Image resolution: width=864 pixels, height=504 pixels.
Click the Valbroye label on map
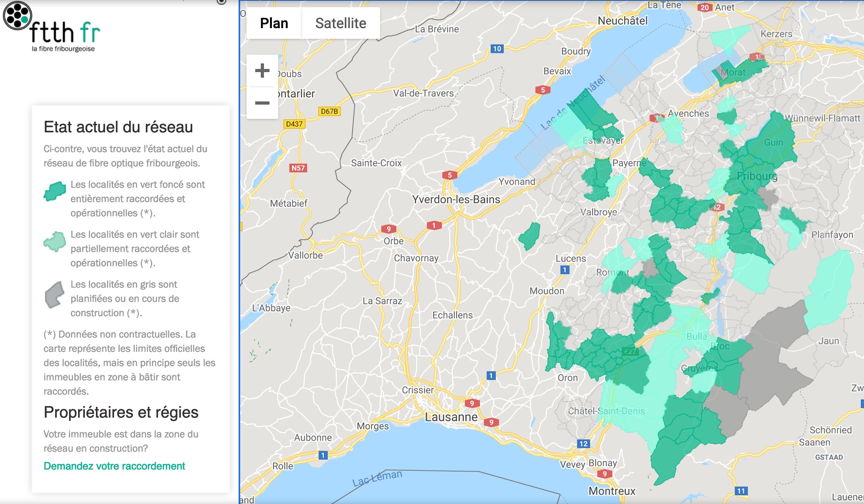point(598,212)
